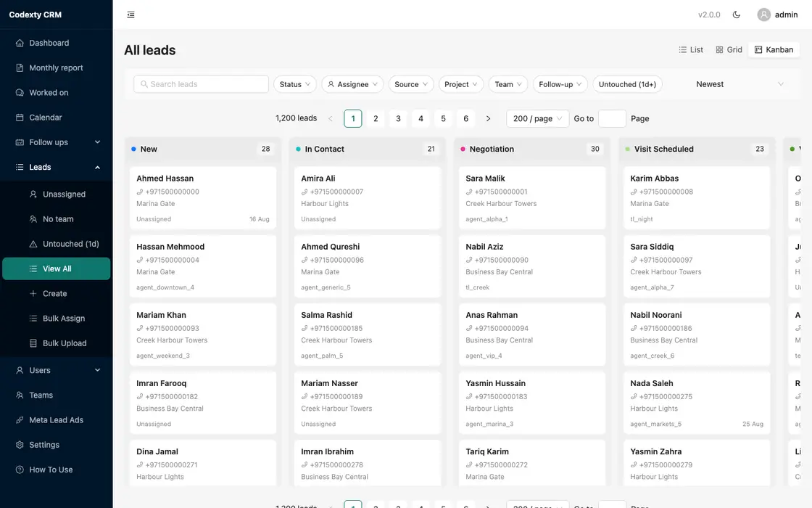Open the Status filter dropdown
The height and width of the screenshot is (508, 812).
(x=294, y=84)
